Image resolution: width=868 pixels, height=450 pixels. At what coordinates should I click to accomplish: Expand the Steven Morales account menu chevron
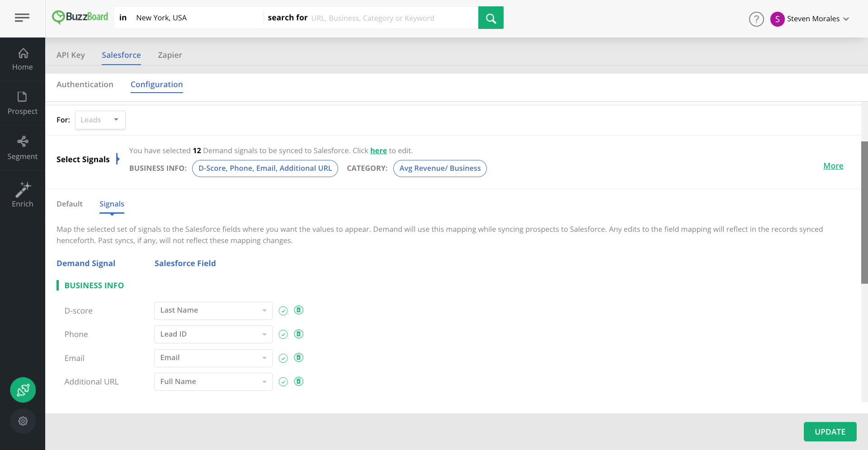pyautogui.click(x=846, y=19)
